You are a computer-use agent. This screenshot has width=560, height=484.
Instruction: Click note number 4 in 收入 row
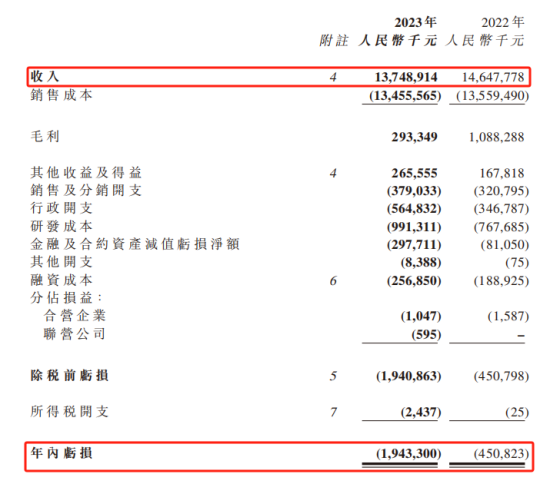333,77
